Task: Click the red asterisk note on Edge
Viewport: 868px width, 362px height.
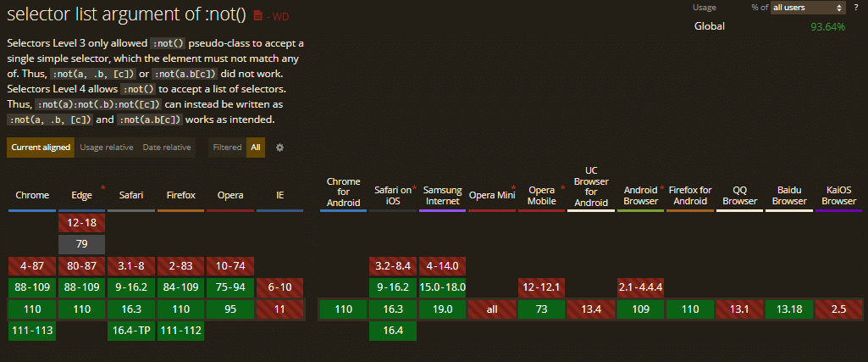Action: [102, 186]
